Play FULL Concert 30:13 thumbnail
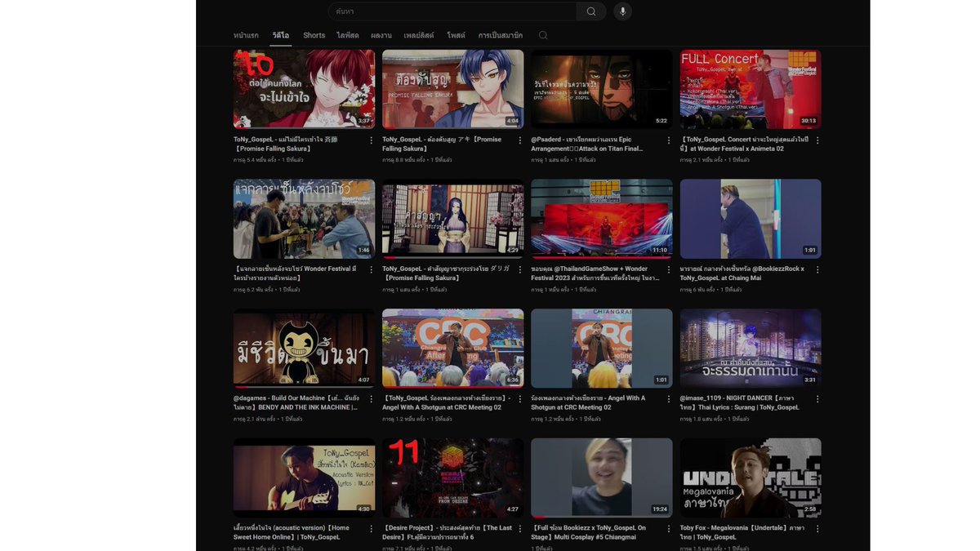 [x=751, y=89]
